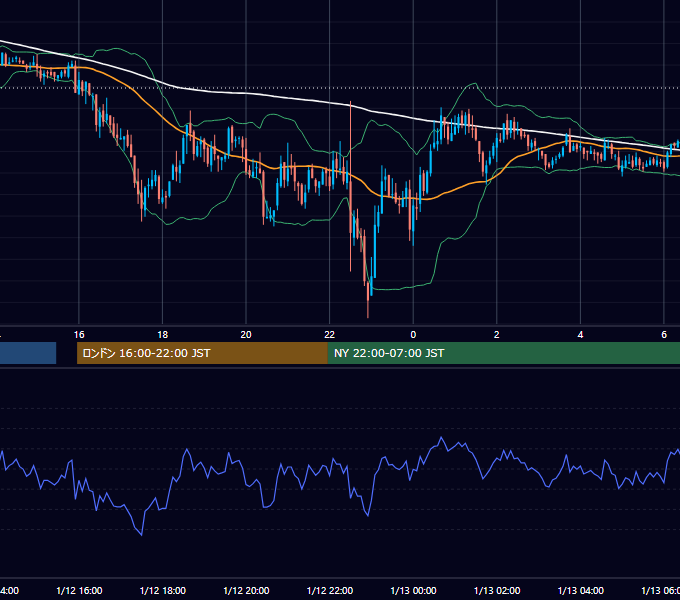
Task: Click the blue oscillator line's lowest trough
Action: click(x=141, y=535)
